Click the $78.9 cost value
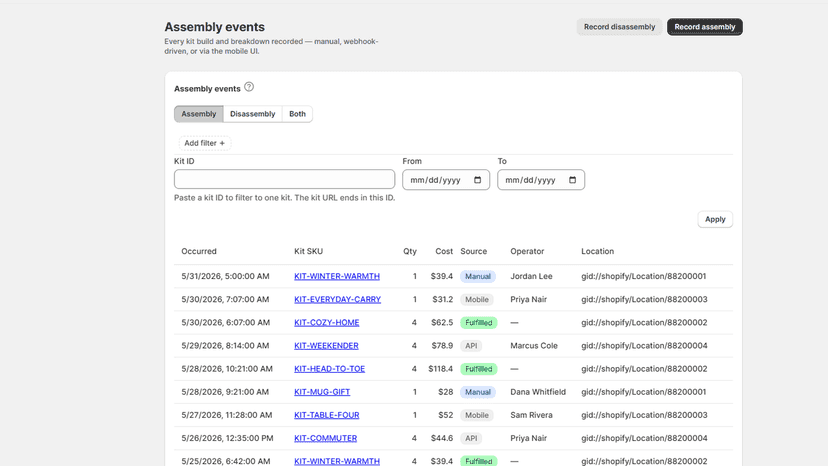This screenshot has width=828, height=466. coord(442,346)
